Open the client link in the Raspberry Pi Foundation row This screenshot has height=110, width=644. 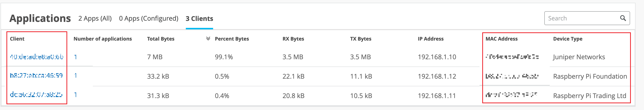point(36,75)
